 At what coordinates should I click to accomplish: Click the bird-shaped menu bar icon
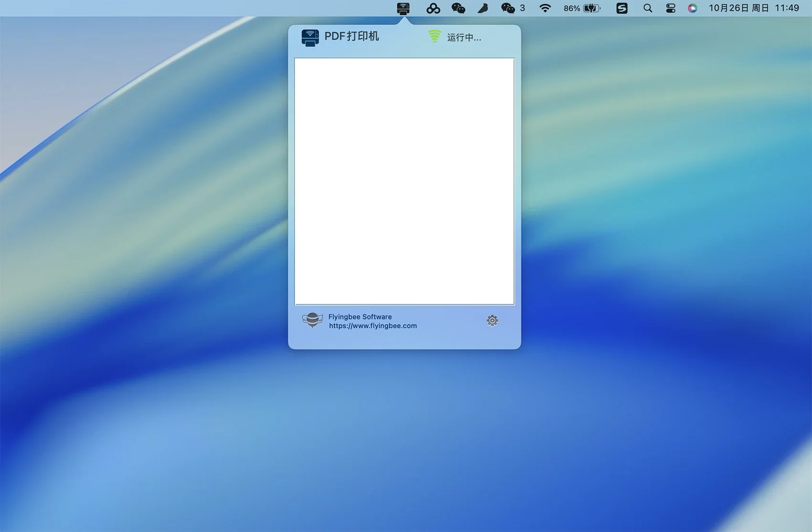483,8
